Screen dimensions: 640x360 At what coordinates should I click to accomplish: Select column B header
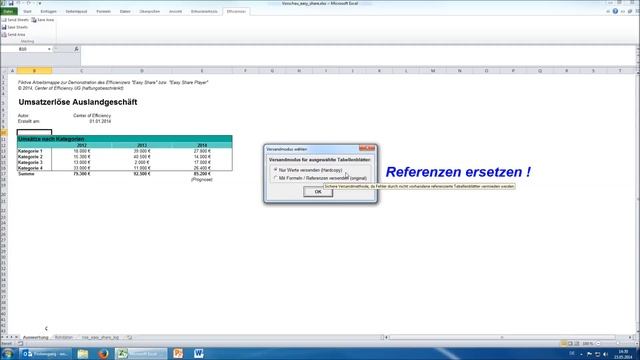pos(34,71)
